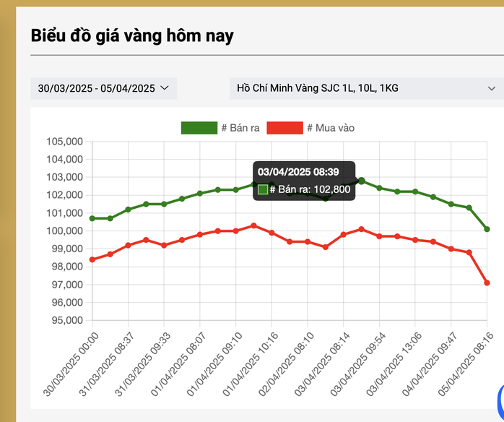Viewport: 504px width, 422px height.
Task: Select green Bán ra point at 05/04/2025 08:16
Action: point(487,229)
